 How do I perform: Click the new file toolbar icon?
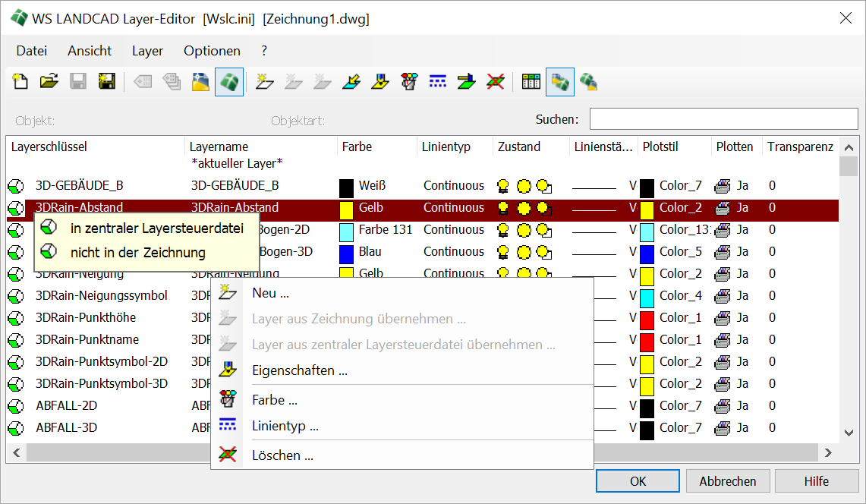[x=20, y=82]
